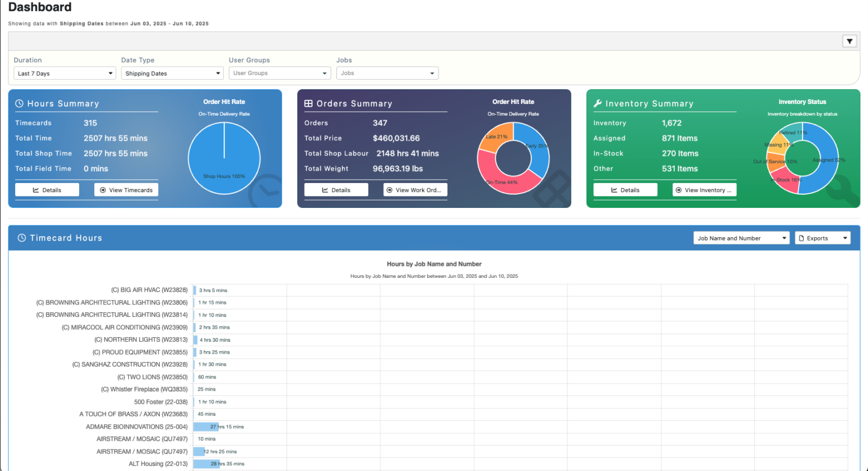Screen dimensions: 868x471
Task: Click the ALT Housing hours bar
Action: coord(206,464)
